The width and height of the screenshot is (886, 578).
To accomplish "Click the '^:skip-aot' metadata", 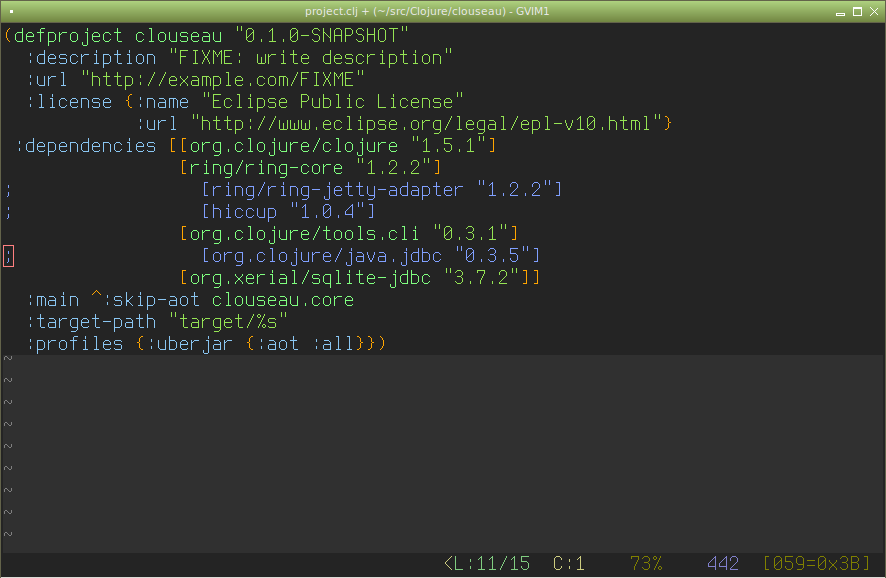I will click(145, 301).
